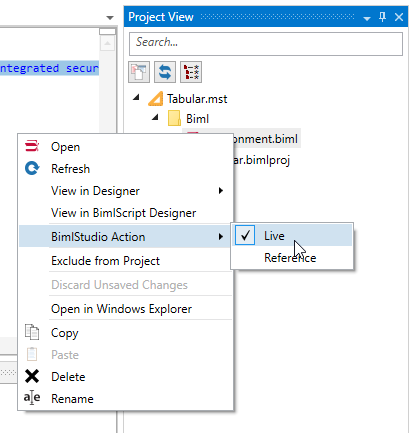This screenshot has width=414, height=433.
Task: Click the editor scrollbar up arrow
Action: pyautogui.click(x=107, y=43)
